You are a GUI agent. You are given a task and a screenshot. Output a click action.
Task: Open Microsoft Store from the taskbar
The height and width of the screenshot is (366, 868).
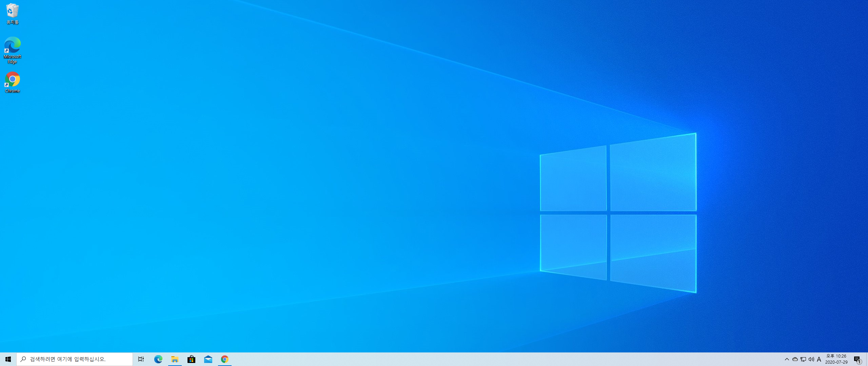192,359
